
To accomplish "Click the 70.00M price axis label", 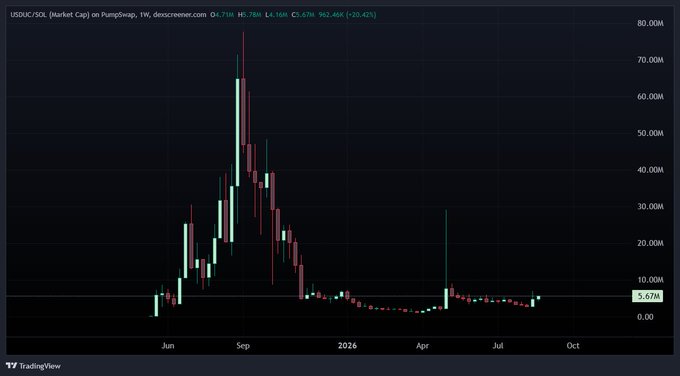I will [650, 60].
